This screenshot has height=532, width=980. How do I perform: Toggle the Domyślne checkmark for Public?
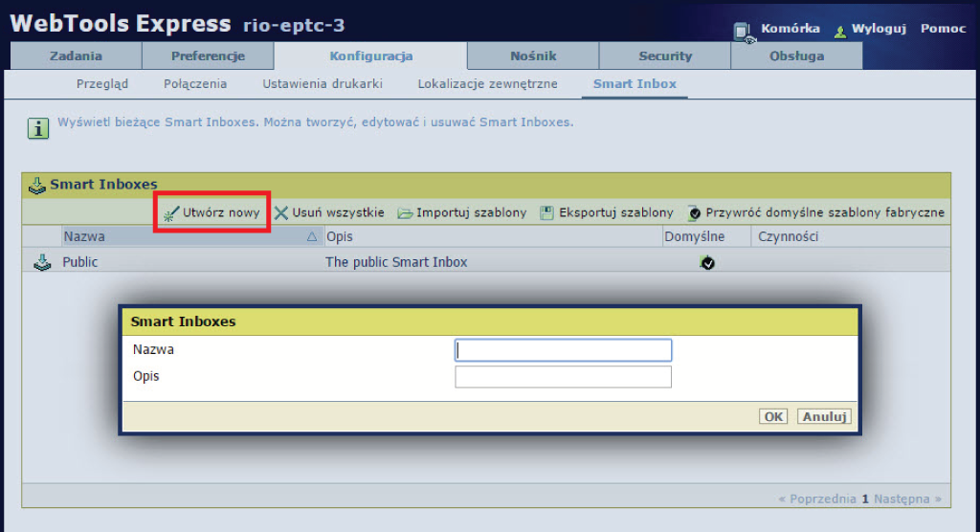[x=707, y=263]
